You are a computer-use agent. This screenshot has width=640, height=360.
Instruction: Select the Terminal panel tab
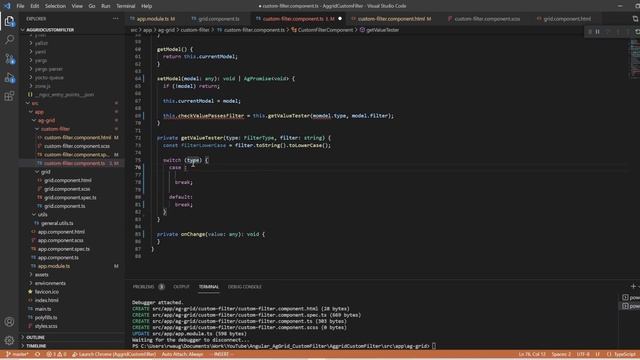(x=209, y=287)
